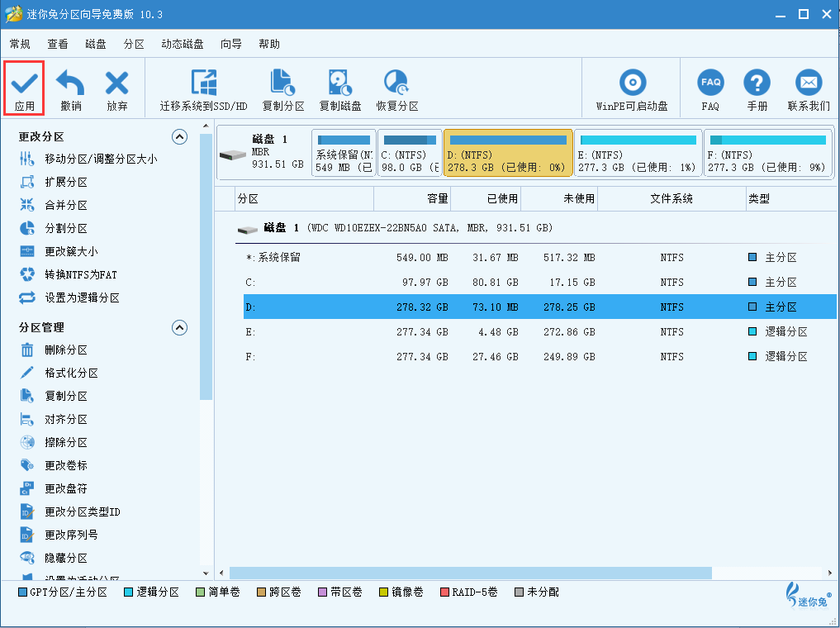Select 设置为逻辑分区 in the sidebar
This screenshot has width=840, height=628.
(69, 297)
